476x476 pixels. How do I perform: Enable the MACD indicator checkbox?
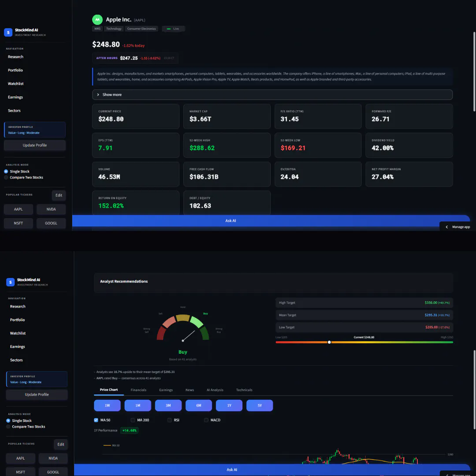[x=206, y=420]
